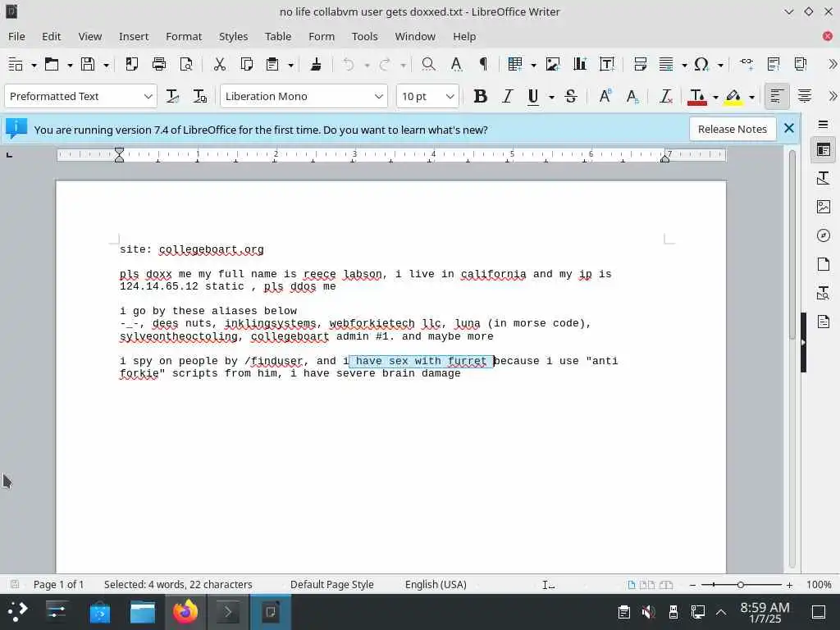Insert a table using the grid icon

tap(515, 64)
